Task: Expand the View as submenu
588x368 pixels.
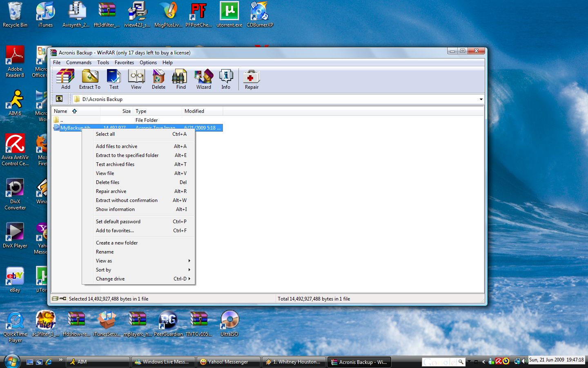Action: coord(139,261)
